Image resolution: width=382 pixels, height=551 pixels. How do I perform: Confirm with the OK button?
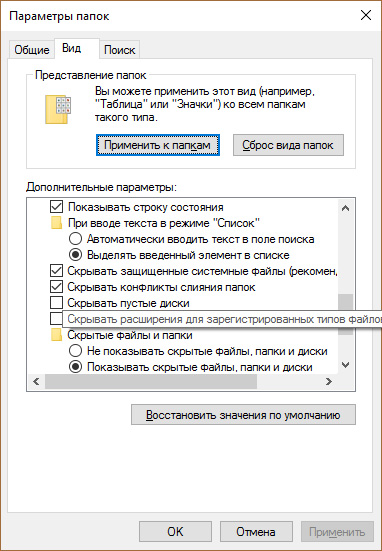tap(175, 532)
